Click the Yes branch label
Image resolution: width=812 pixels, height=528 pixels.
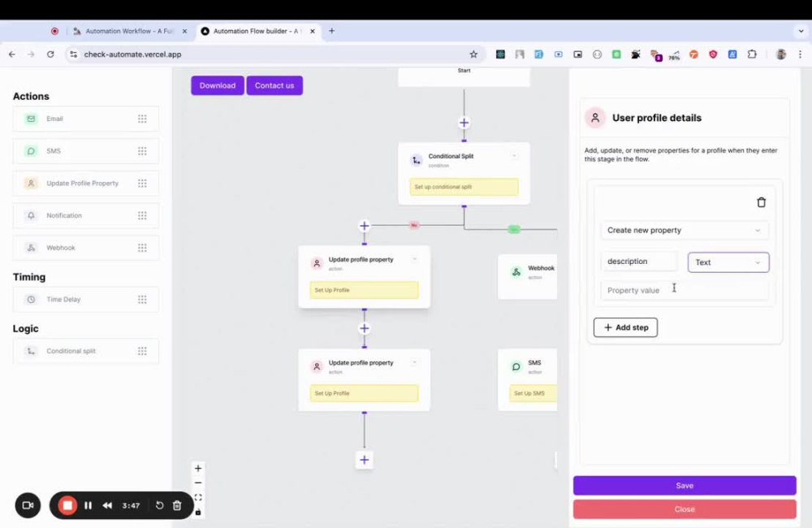pyautogui.click(x=514, y=229)
